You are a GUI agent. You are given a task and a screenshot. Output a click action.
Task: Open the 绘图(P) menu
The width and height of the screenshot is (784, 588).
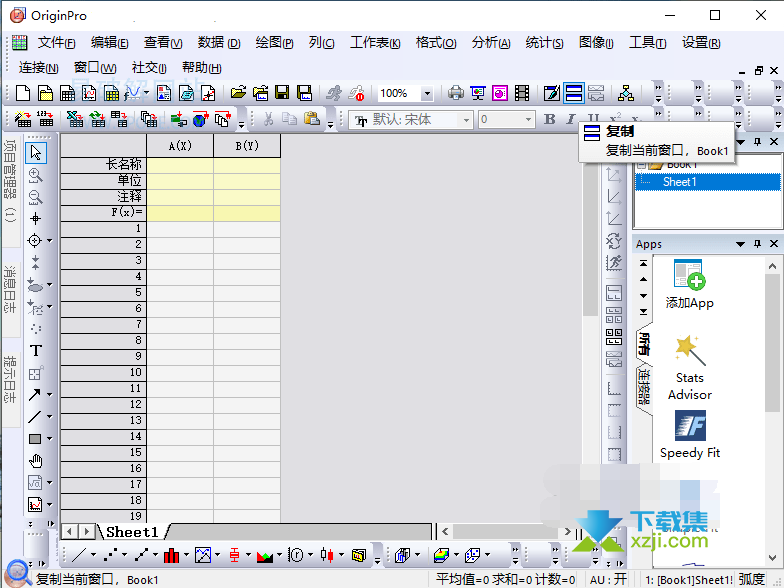coord(274,43)
